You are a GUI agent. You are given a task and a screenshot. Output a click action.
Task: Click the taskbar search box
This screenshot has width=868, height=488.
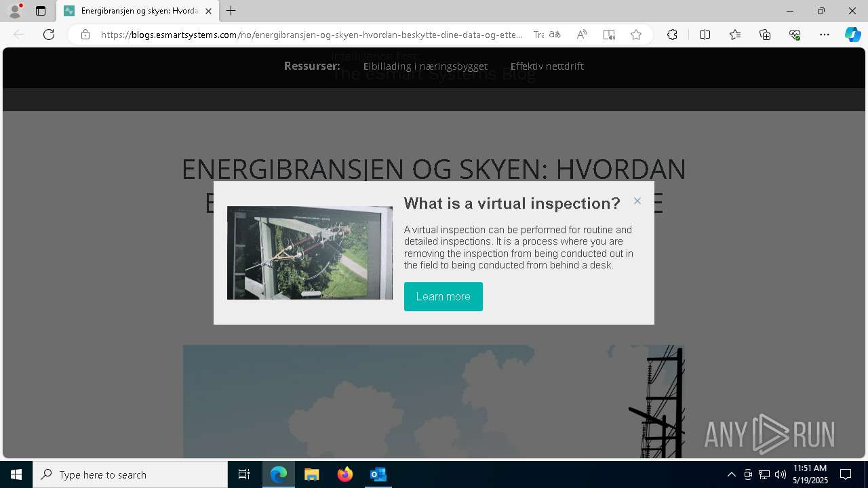tap(130, 474)
